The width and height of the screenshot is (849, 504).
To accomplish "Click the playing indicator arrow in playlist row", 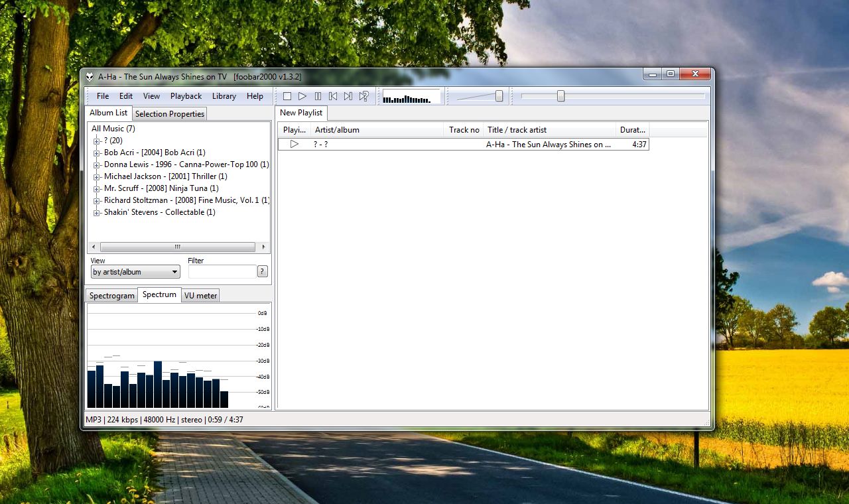I will (294, 144).
